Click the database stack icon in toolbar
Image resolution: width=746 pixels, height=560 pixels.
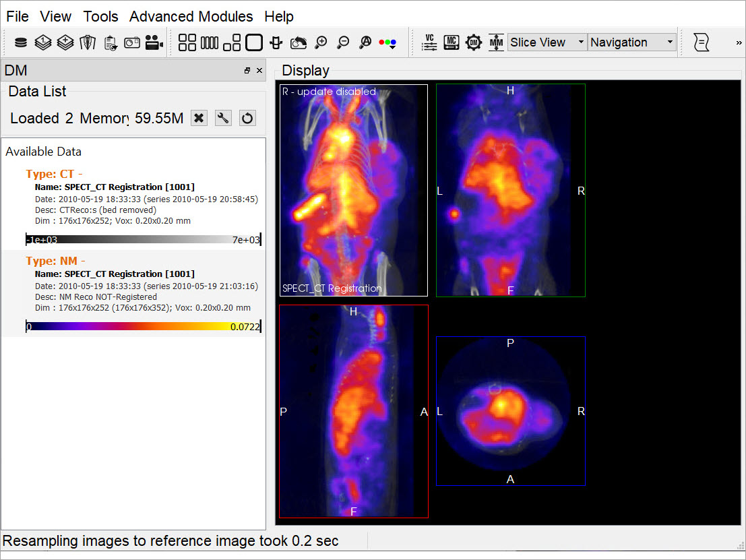pos(21,42)
